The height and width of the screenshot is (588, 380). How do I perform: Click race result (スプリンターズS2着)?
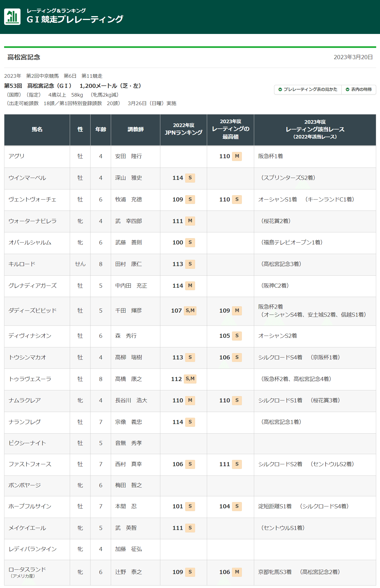coord(288,178)
